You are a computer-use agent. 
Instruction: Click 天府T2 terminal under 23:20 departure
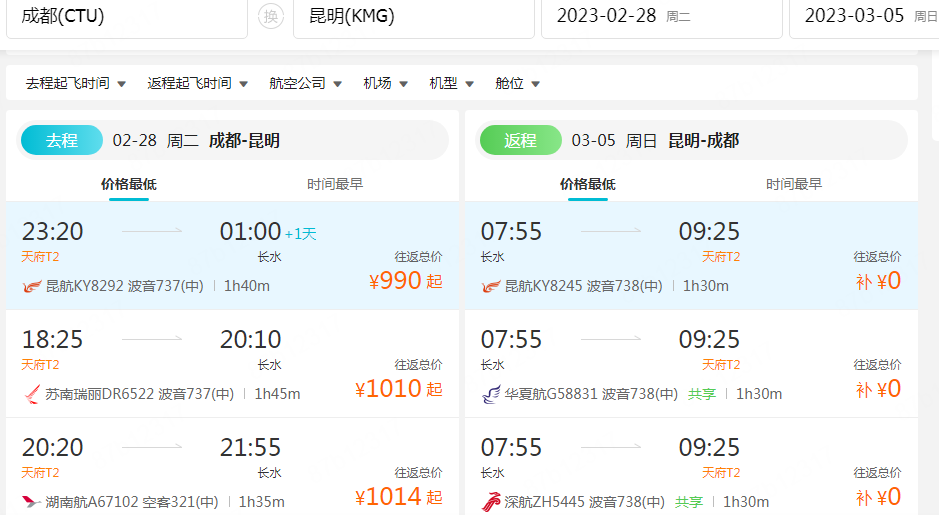pyautogui.click(x=40, y=257)
